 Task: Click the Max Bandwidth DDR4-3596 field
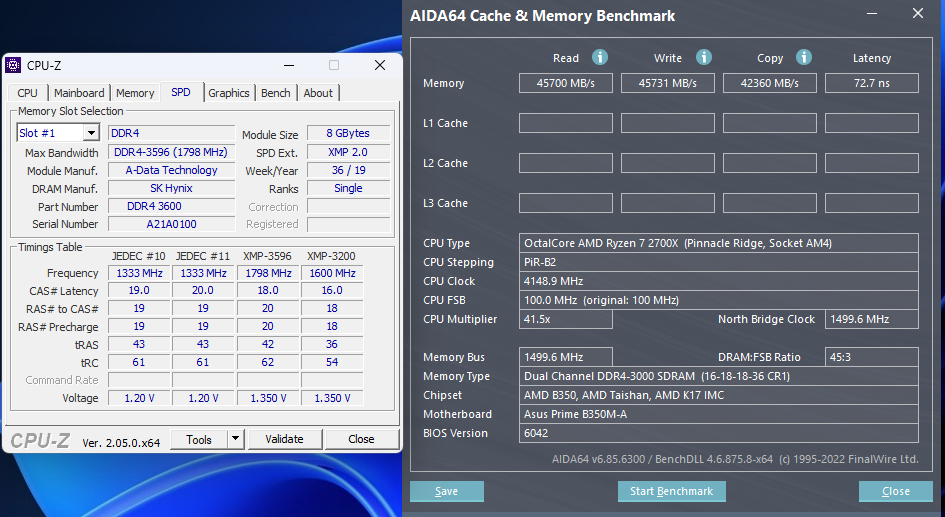(x=171, y=152)
